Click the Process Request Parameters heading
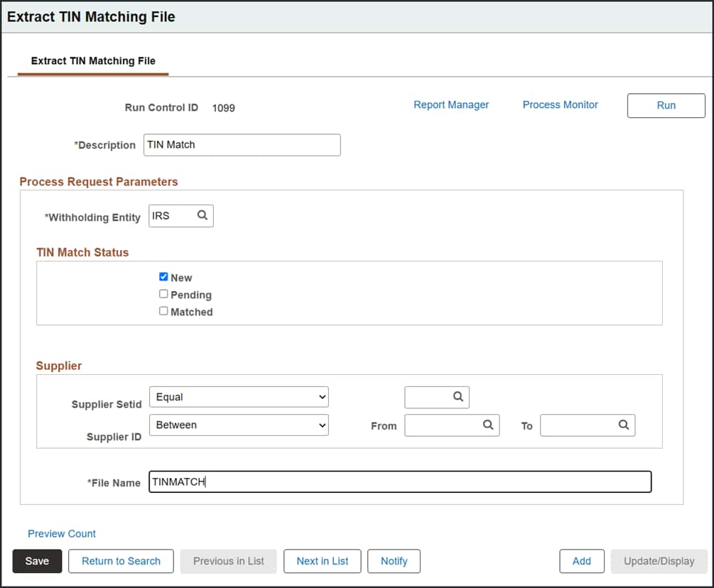 point(98,182)
